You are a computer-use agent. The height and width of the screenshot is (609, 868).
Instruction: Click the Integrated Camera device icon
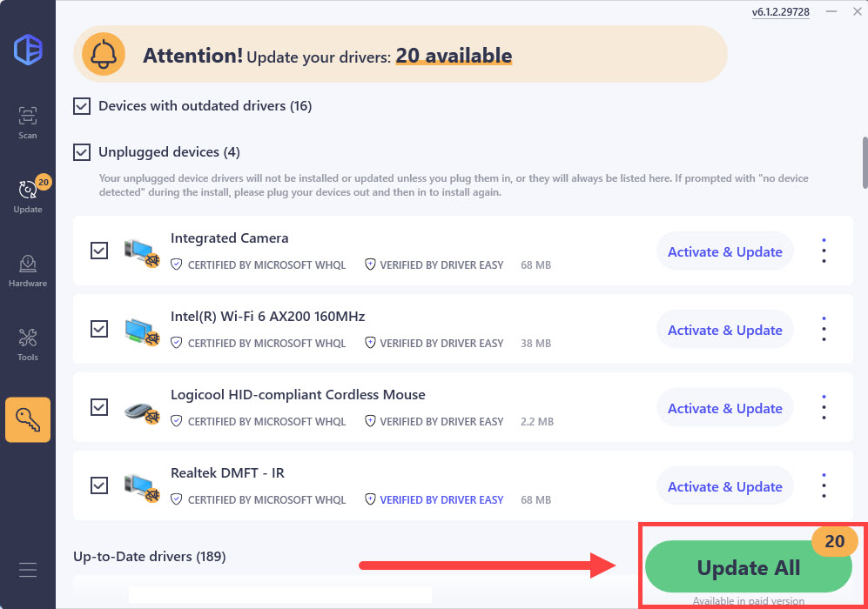(x=142, y=252)
